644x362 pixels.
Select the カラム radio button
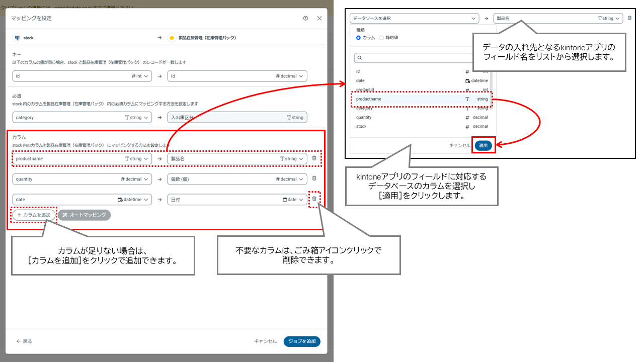click(366, 38)
